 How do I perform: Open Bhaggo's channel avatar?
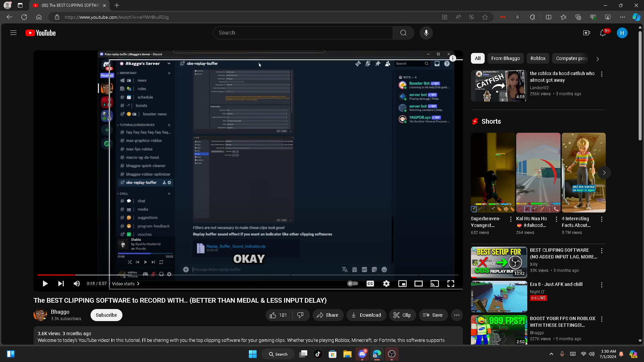[x=40, y=315]
